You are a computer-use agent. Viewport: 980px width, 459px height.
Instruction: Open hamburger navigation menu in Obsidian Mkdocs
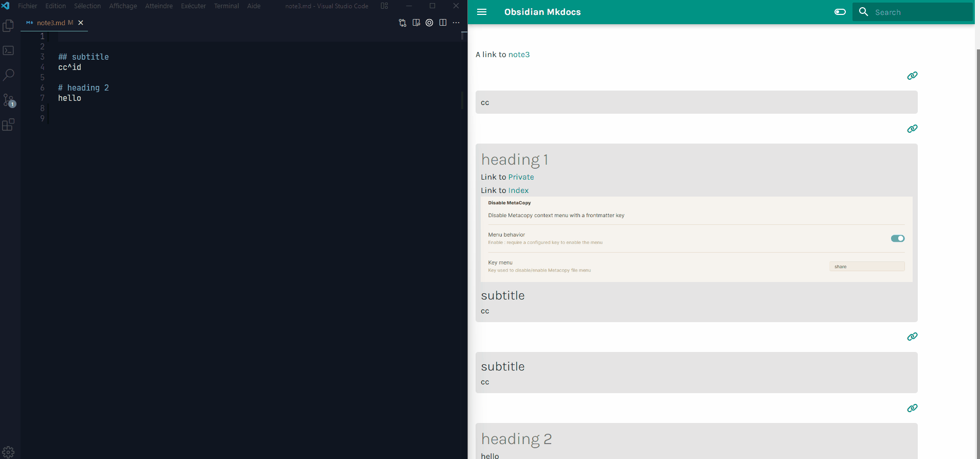(x=482, y=12)
